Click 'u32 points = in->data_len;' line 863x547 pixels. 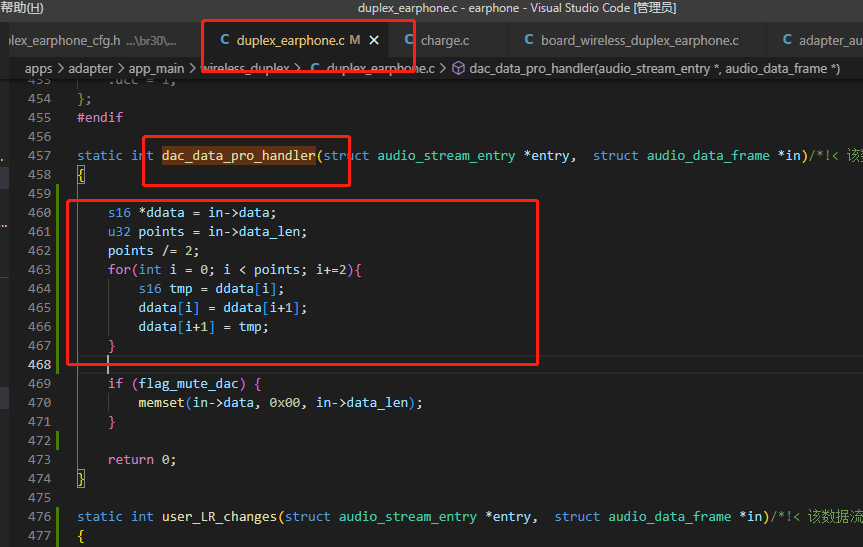207,232
